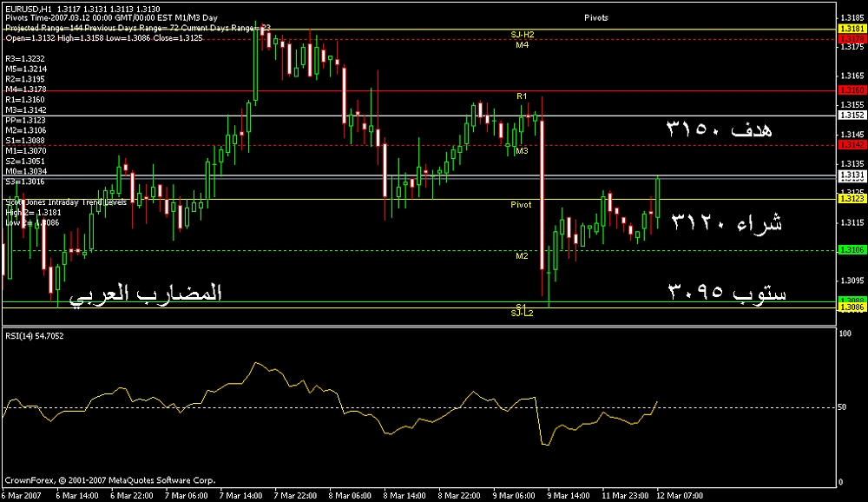Click the yellow 1.3123 pivot price tag
Viewport: 868px width, 502px height.
(x=852, y=199)
